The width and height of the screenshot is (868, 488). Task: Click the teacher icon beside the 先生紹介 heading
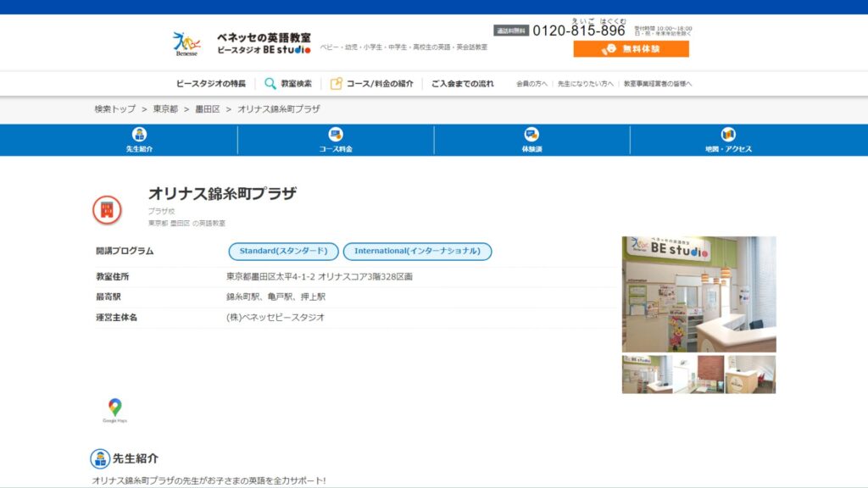[100, 458]
